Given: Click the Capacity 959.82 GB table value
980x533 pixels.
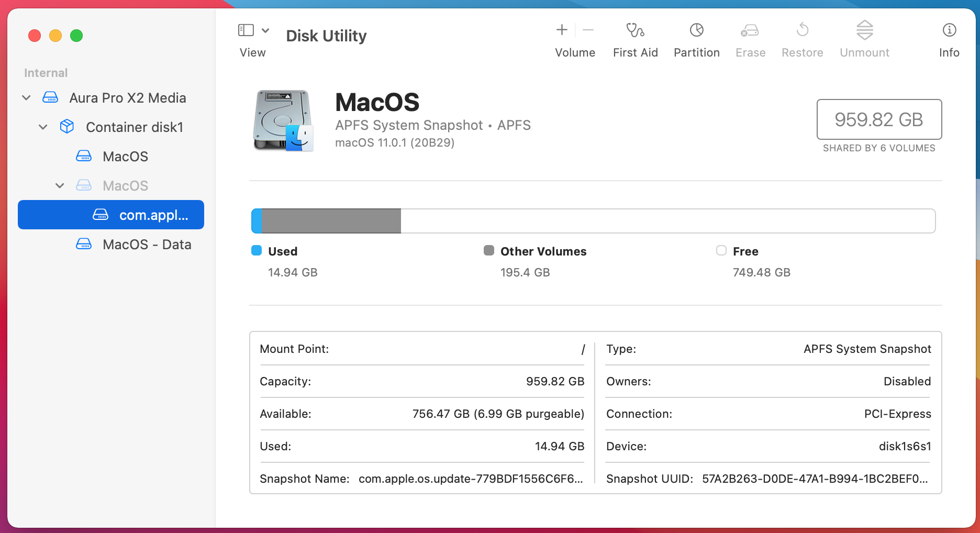Looking at the screenshot, I should (555, 381).
